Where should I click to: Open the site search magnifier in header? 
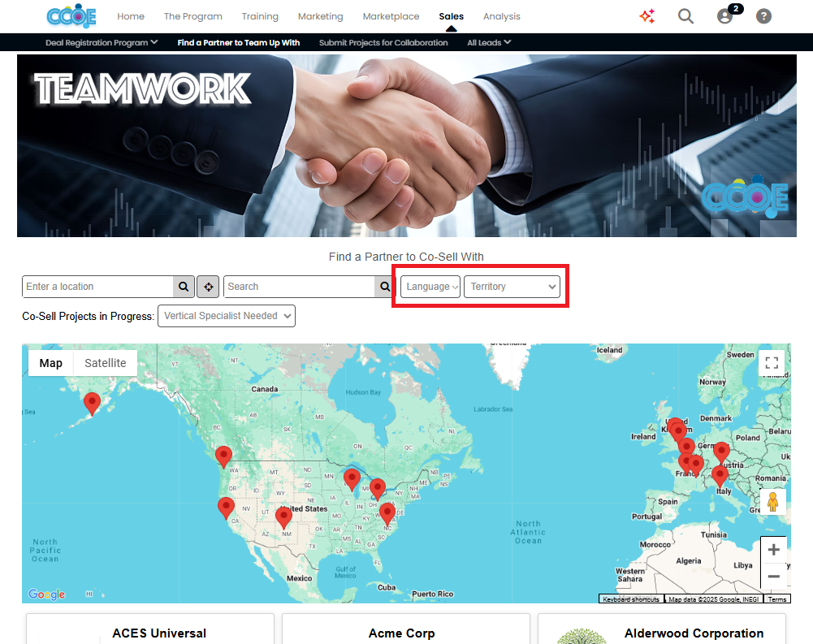(x=685, y=16)
